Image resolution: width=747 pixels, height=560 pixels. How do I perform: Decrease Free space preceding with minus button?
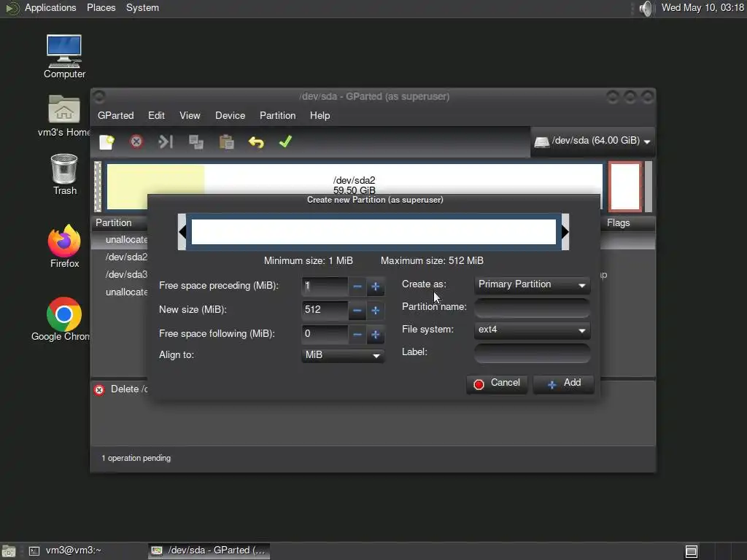[x=357, y=287]
